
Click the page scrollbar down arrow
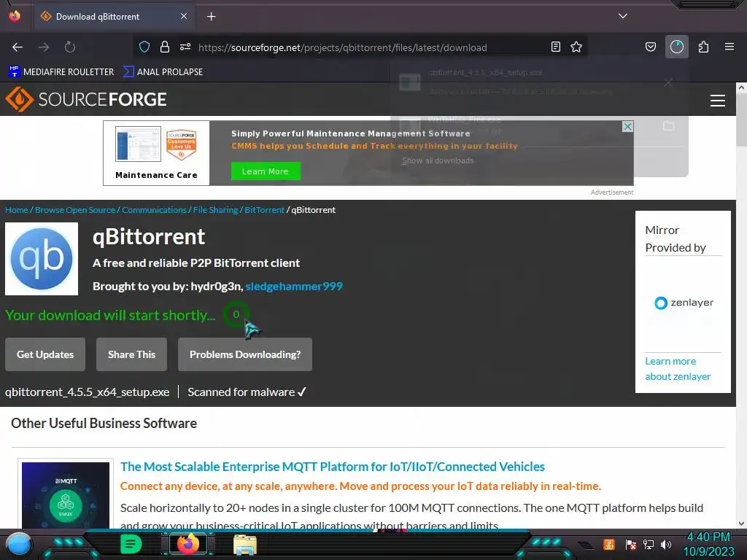click(x=741, y=524)
